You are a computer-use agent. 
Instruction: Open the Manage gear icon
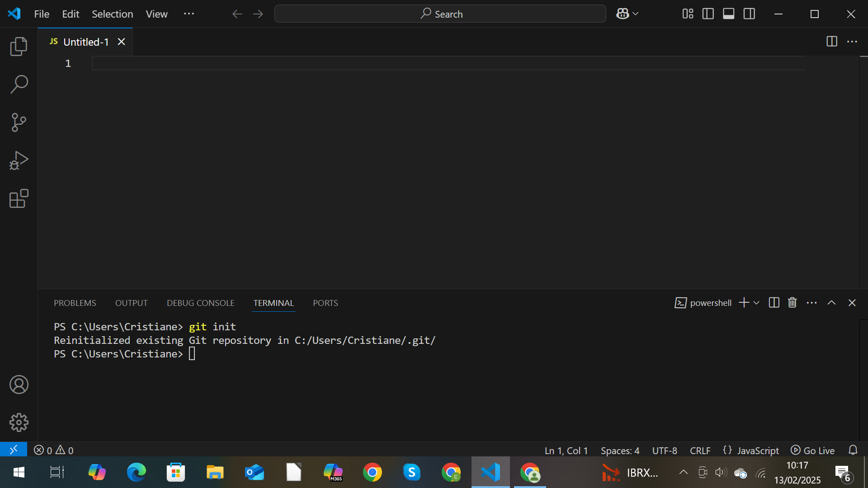pos(19,422)
